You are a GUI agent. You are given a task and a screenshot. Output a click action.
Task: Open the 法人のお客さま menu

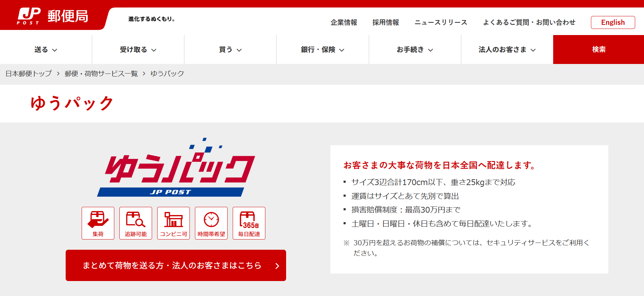click(x=507, y=50)
